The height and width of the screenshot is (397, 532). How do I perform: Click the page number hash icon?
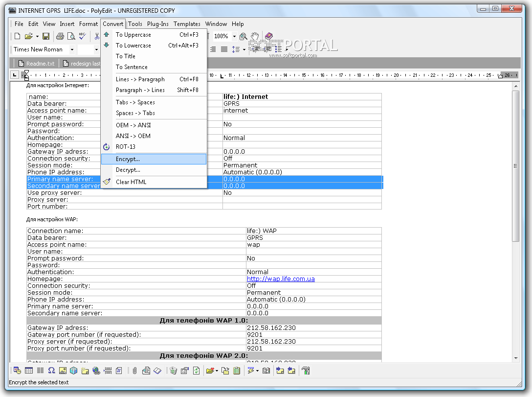pyautogui.click(x=119, y=371)
